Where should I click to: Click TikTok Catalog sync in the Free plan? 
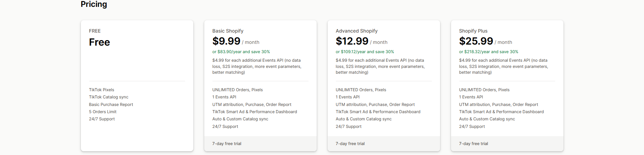pos(109,97)
